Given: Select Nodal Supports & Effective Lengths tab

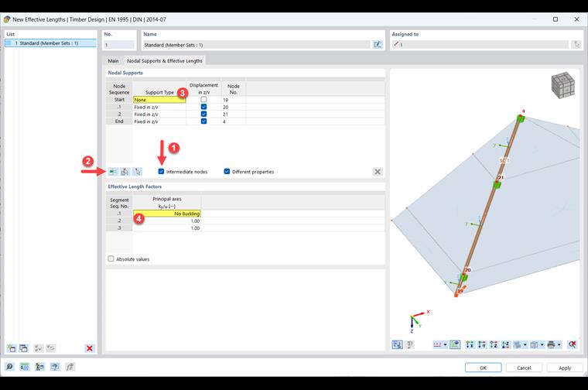Looking at the screenshot, I should pos(165,61).
